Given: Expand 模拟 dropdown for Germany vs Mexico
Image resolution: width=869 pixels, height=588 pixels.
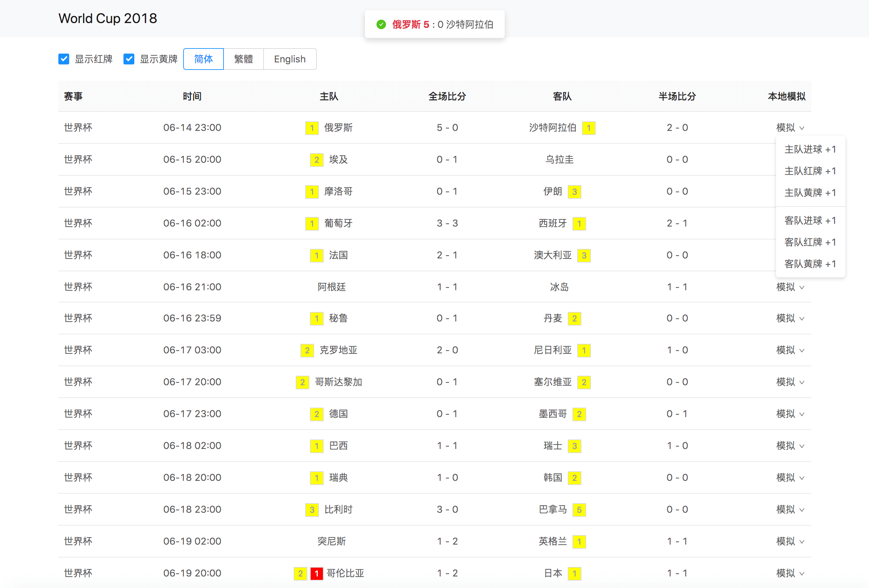Looking at the screenshot, I should click(x=790, y=414).
